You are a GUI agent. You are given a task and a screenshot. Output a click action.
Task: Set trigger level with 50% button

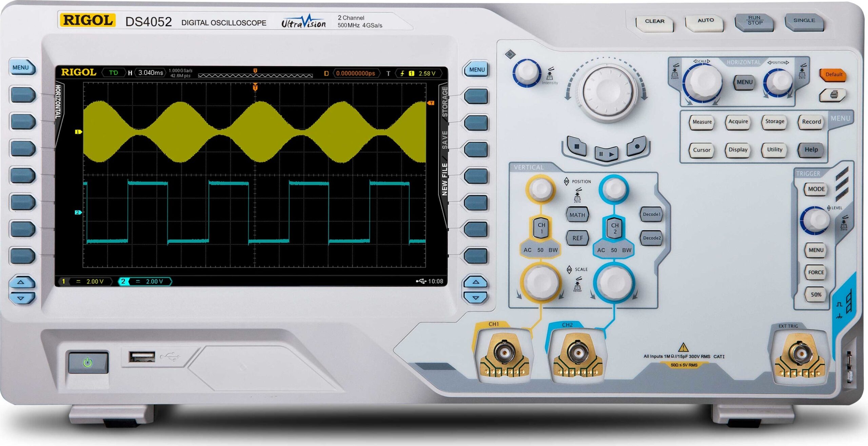tap(816, 295)
